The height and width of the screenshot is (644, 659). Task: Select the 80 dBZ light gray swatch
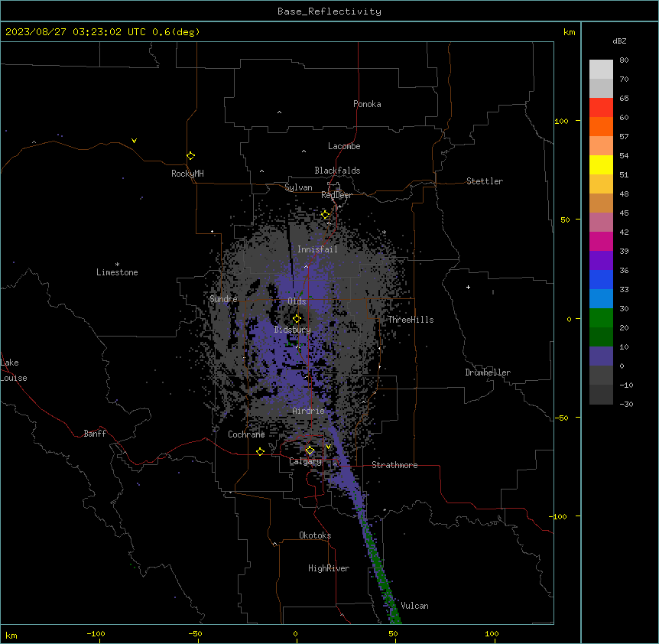(601, 70)
